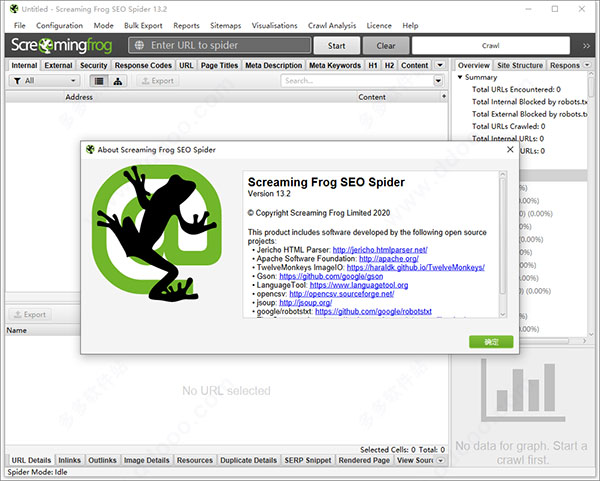Open the Licence menu
The width and height of the screenshot is (600, 481).
379,26
